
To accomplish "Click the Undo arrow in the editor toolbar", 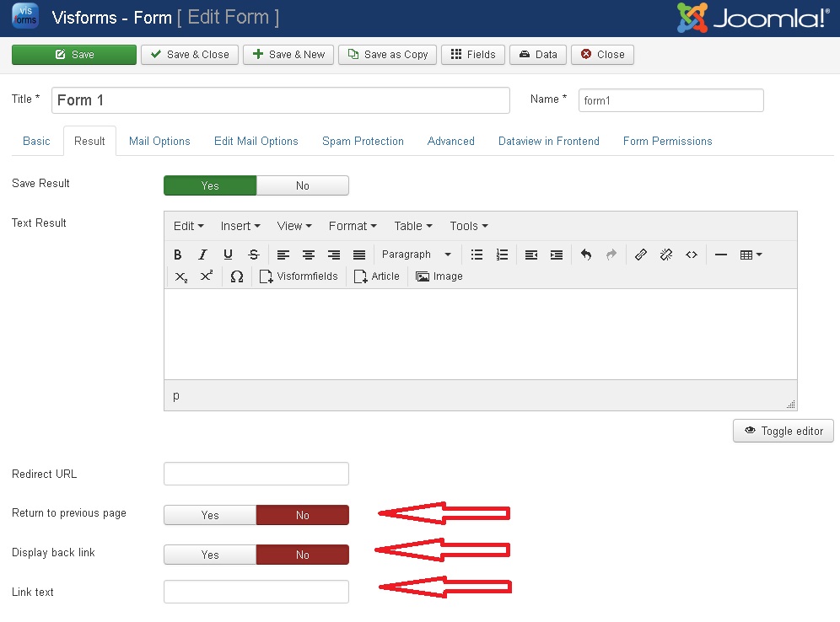I will click(x=586, y=255).
